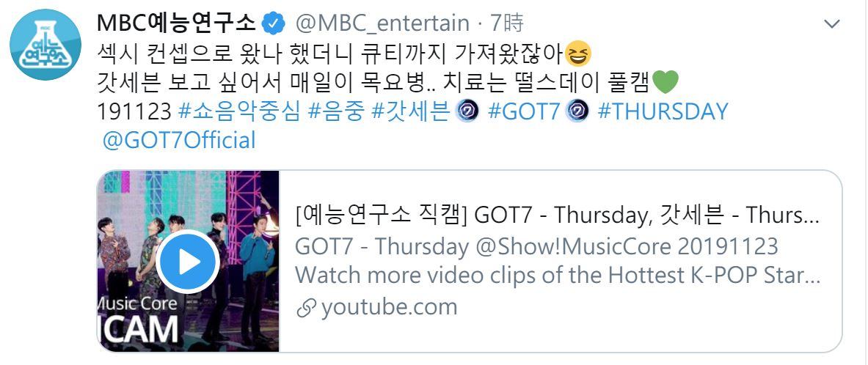The image size is (868, 365).
Task: Open the #음중 hashtag
Action: coord(336,111)
